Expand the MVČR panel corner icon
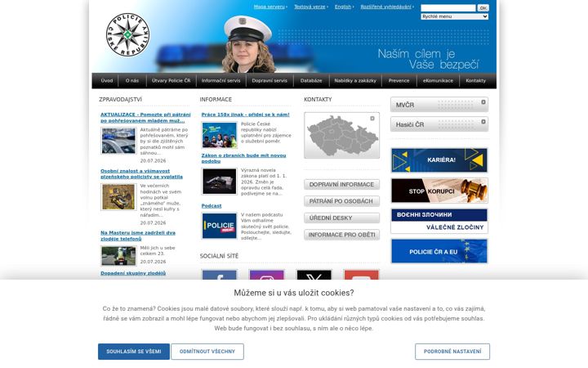588x368 pixels. (483, 101)
